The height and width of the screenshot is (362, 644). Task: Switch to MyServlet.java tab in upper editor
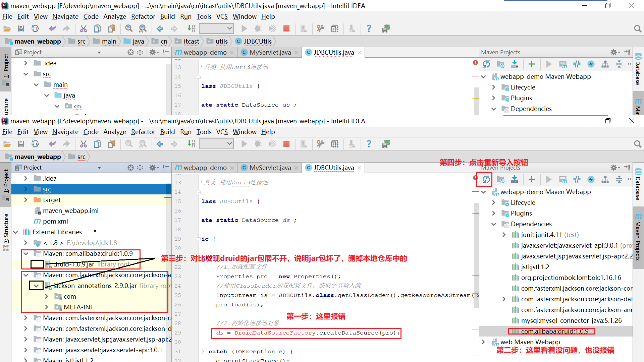pyautogui.click(x=270, y=52)
